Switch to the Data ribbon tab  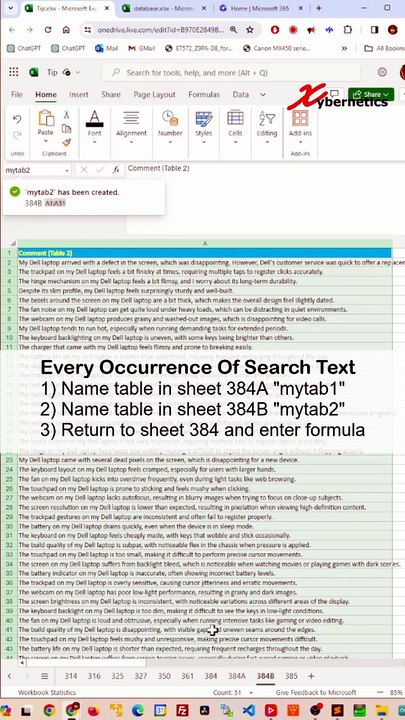[x=241, y=95]
